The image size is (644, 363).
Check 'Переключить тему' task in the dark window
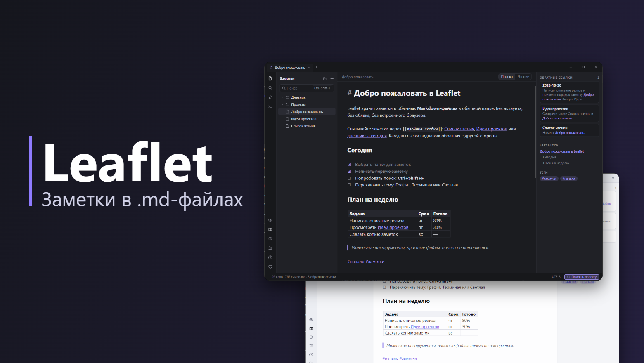(x=349, y=185)
